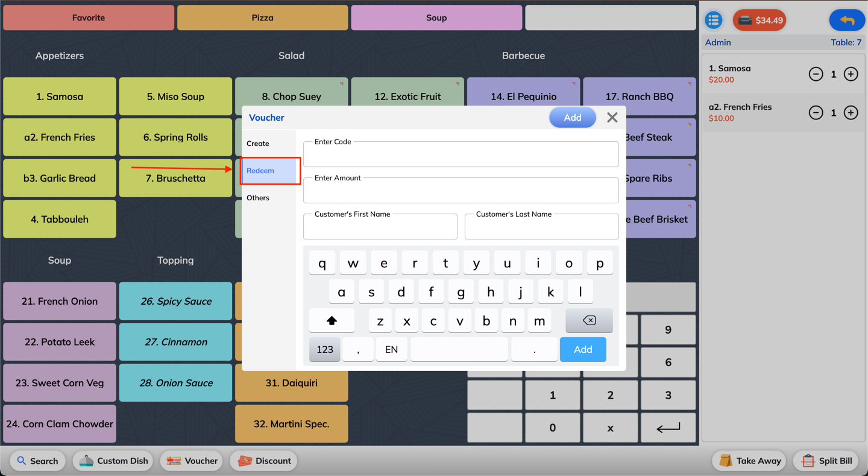The image size is (868, 476).
Task: Open Discount from the bottom bar
Action: click(264, 461)
